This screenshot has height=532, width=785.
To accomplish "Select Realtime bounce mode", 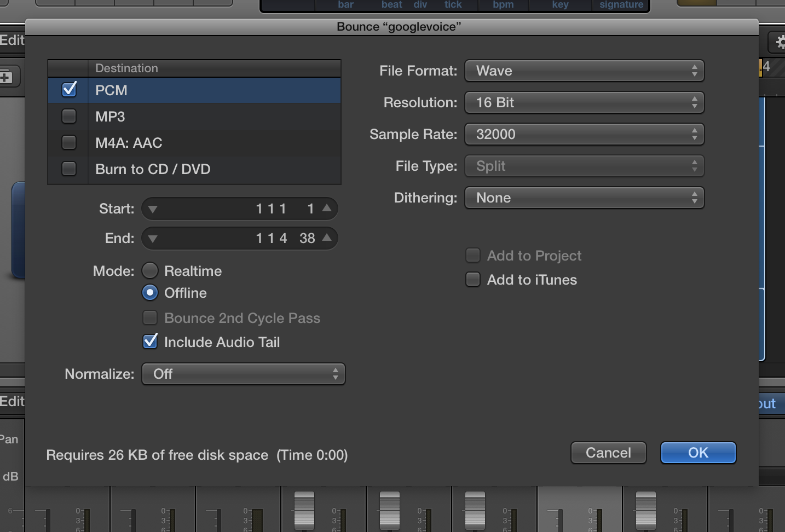I will [x=150, y=270].
